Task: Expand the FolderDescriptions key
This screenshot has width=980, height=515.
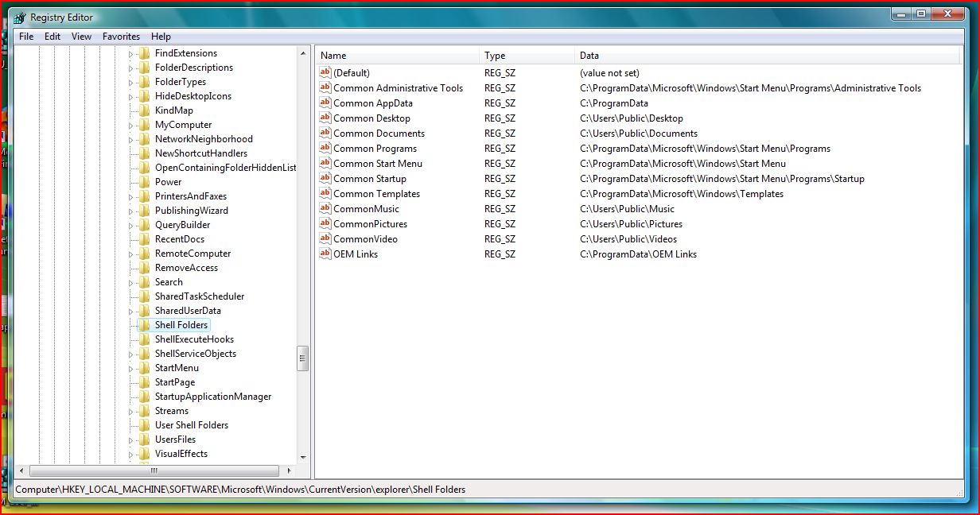Action: [131, 68]
